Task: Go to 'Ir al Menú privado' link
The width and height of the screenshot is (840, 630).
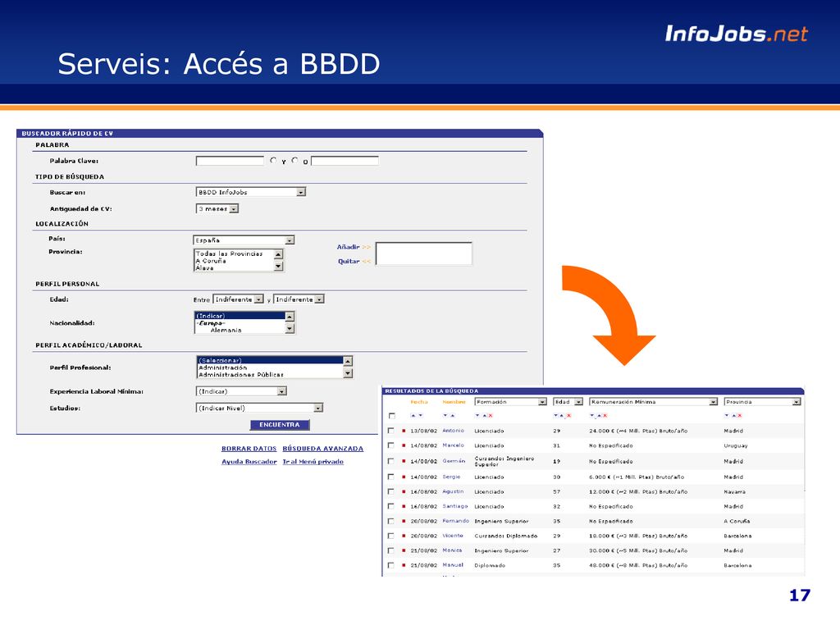Action: click(313, 461)
